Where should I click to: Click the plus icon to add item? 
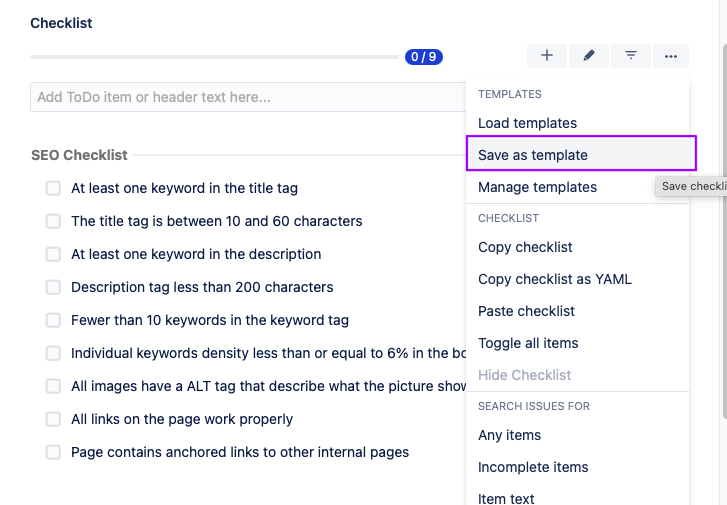[547, 56]
